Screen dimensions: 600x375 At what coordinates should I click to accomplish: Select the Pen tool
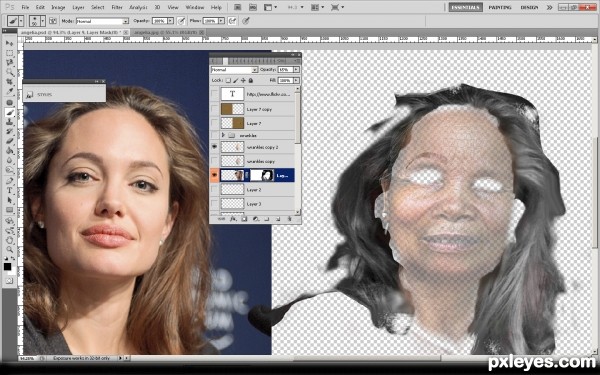point(9,181)
